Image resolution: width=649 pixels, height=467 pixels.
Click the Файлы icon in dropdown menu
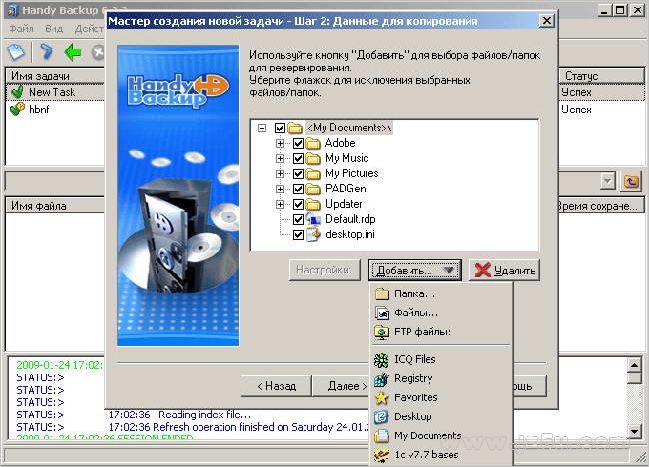[382, 313]
